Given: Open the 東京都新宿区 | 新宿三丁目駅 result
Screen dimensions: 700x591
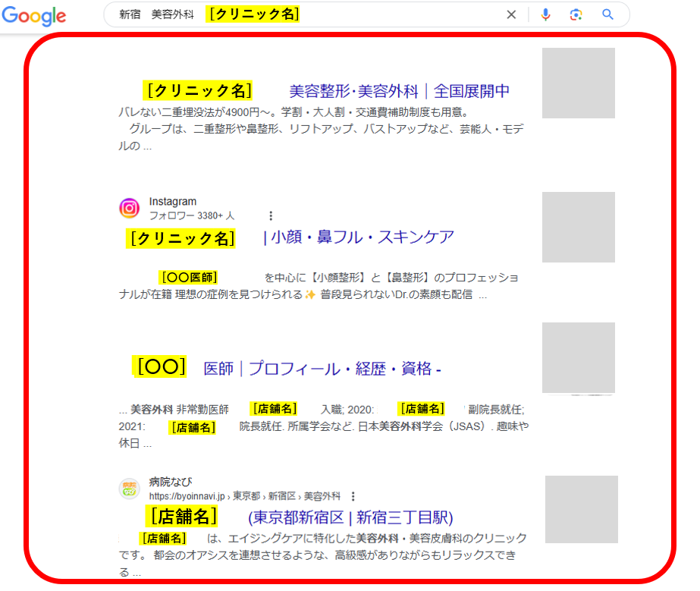Looking at the screenshot, I should coord(350,517).
